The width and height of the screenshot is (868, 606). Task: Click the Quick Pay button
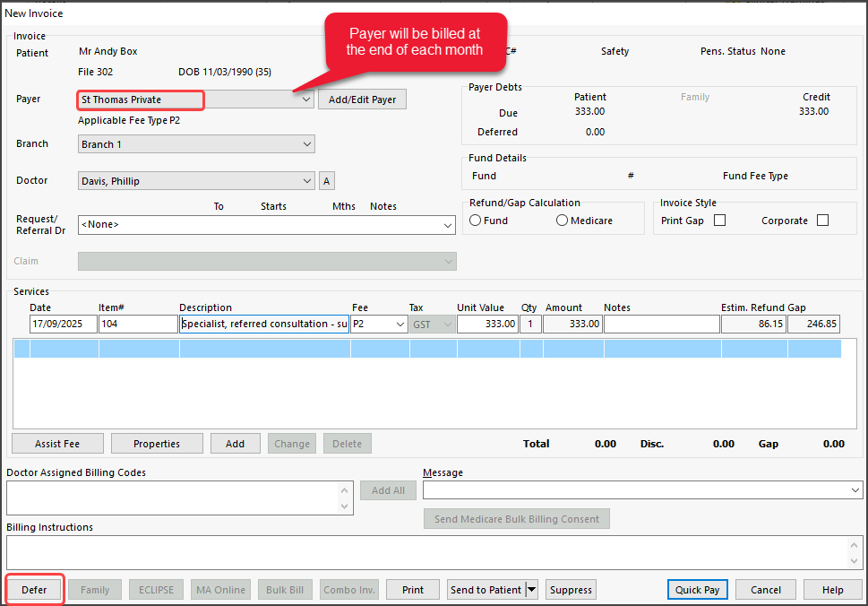tap(698, 590)
